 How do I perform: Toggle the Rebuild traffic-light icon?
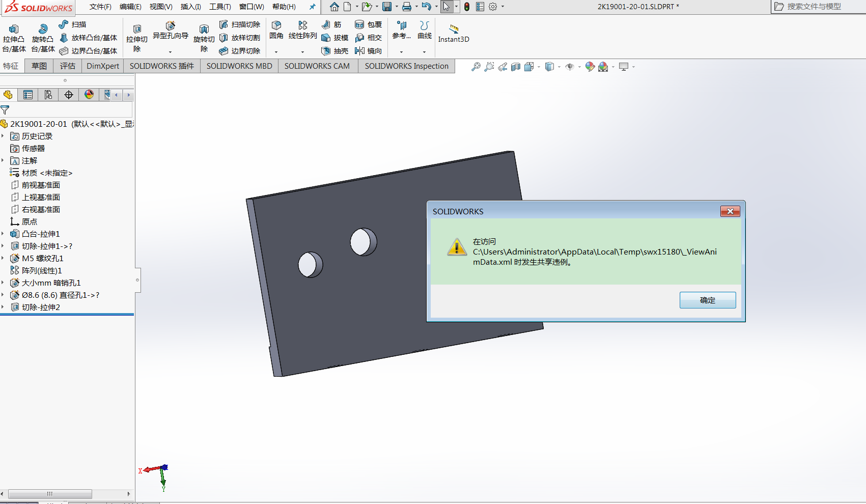point(467,7)
